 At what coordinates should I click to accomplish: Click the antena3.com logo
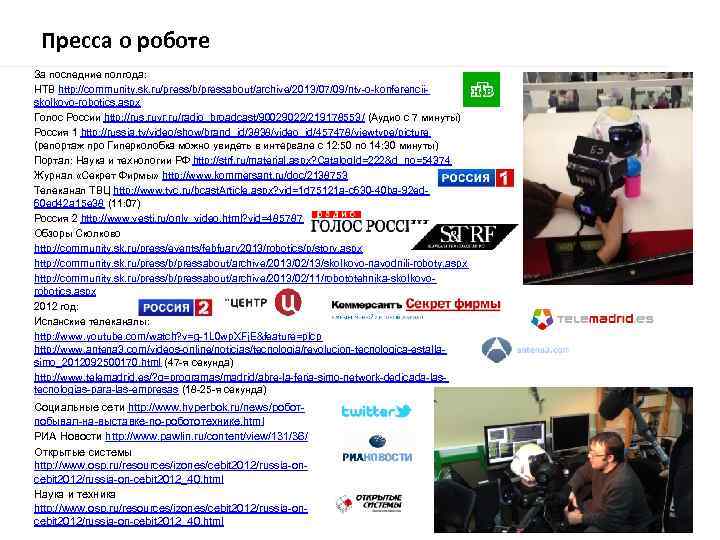[x=525, y=350]
